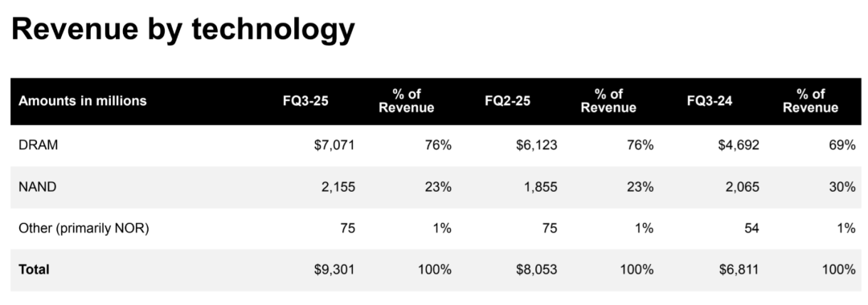Screen dimensions: 868x305
Task: Click DRAM FQ2-25 value $6,123
Action: [536, 145]
